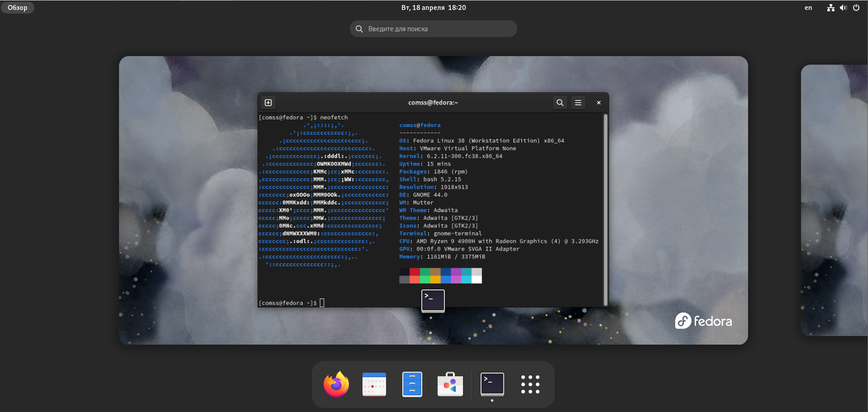
Task: Open new tab in terminal window
Action: tap(268, 102)
